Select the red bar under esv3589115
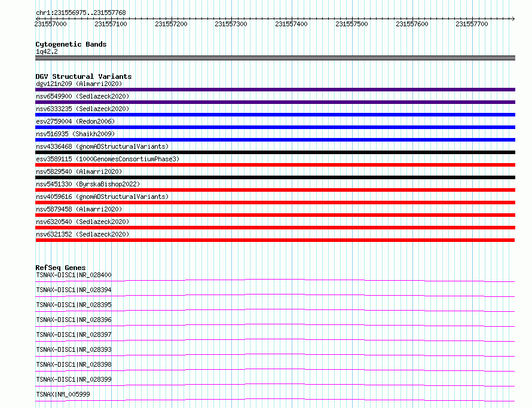 275,165
